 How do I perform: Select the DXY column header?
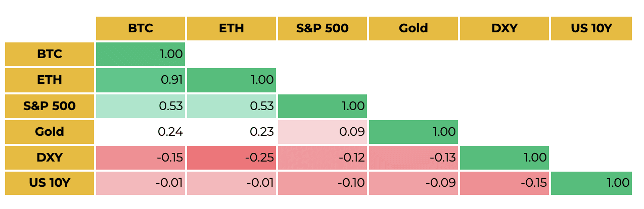(x=504, y=28)
